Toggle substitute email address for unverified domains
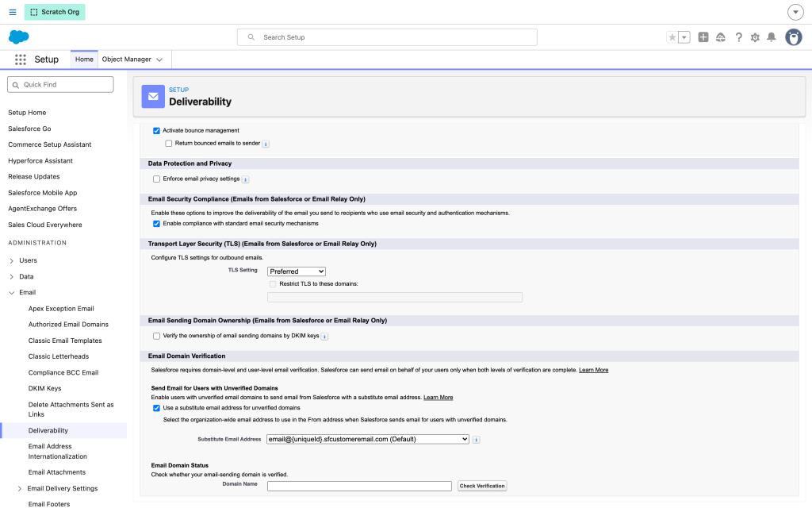The height and width of the screenshot is (508, 812). [x=156, y=408]
